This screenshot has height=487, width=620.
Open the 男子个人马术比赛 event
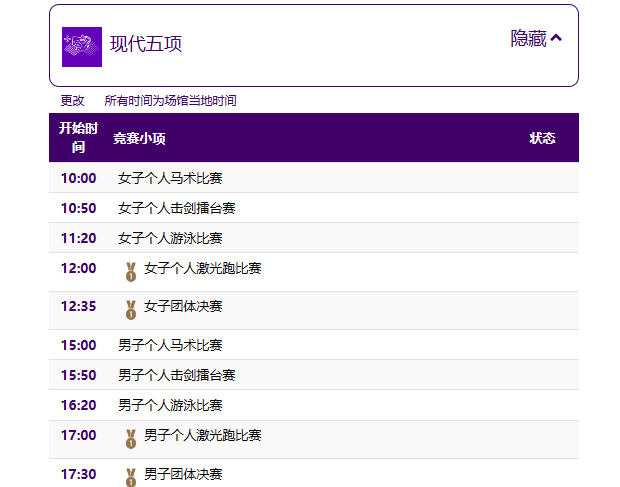170,345
